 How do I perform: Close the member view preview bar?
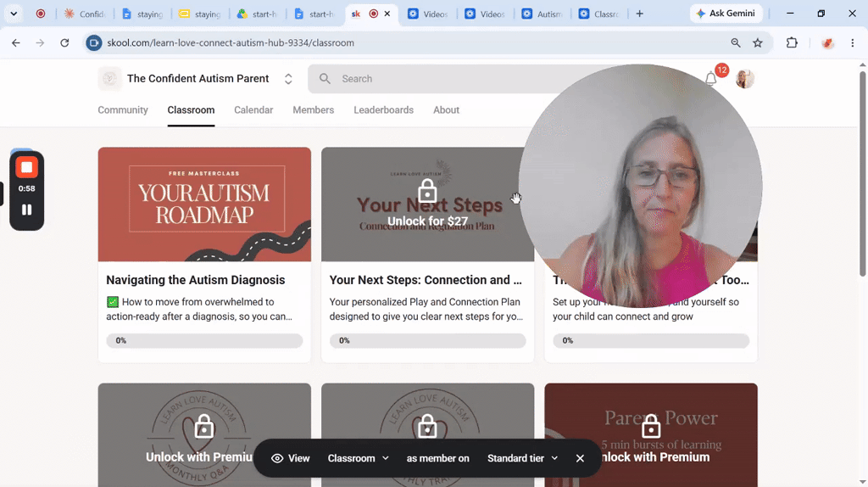(x=580, y=458)
